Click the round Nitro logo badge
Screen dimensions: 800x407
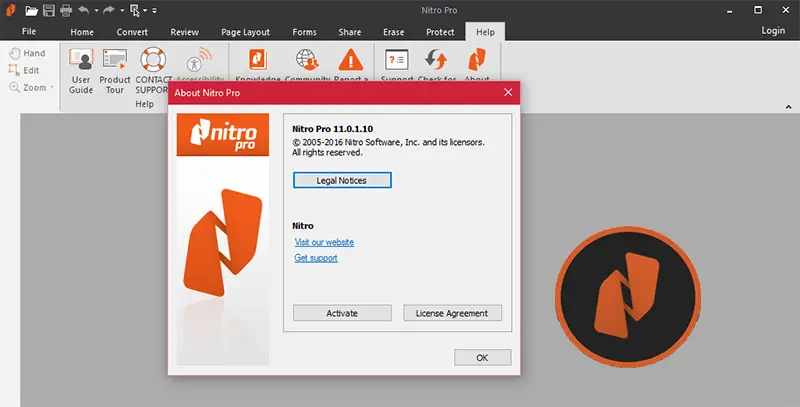coord(628,296)
